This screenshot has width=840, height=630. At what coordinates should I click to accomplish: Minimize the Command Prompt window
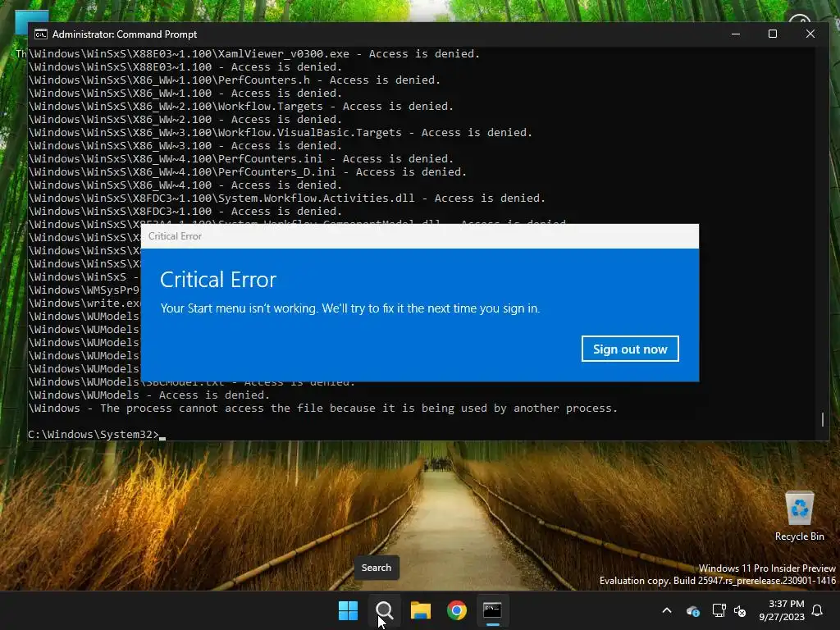736,34
